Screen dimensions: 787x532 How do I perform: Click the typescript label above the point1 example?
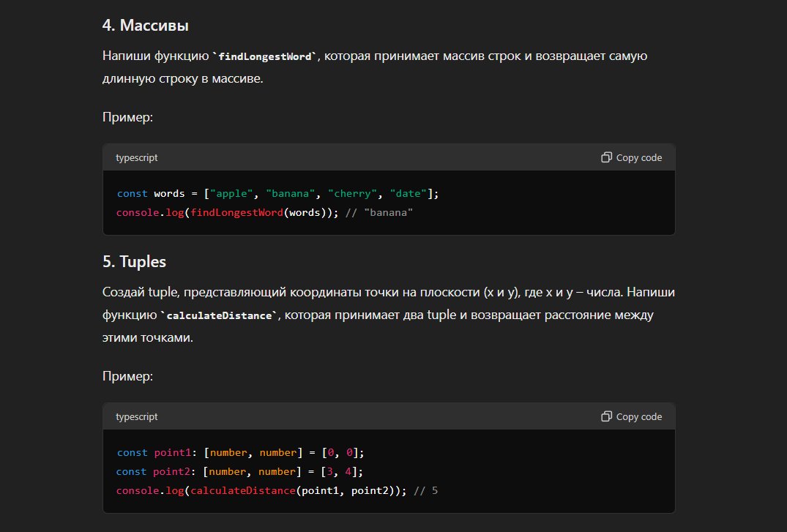(x=136, y=416)
